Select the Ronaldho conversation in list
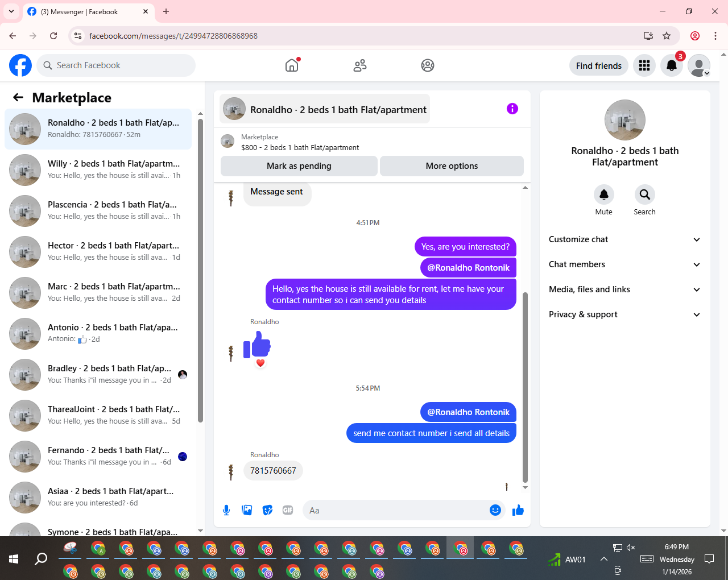The image size is (728, 580). tap(98, 129)
